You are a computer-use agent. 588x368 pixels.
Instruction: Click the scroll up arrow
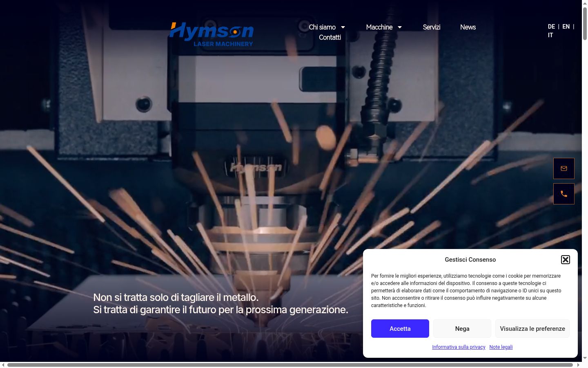pos(585,3)
